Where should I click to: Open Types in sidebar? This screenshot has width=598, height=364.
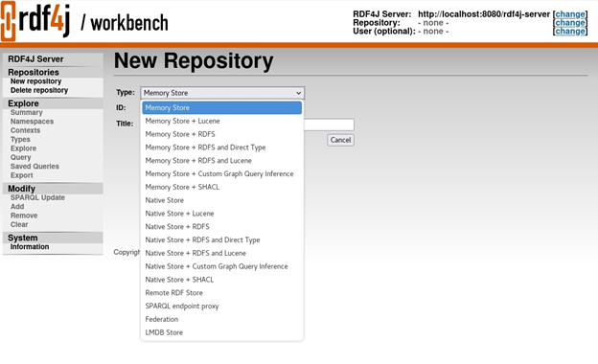pos(20,140)
